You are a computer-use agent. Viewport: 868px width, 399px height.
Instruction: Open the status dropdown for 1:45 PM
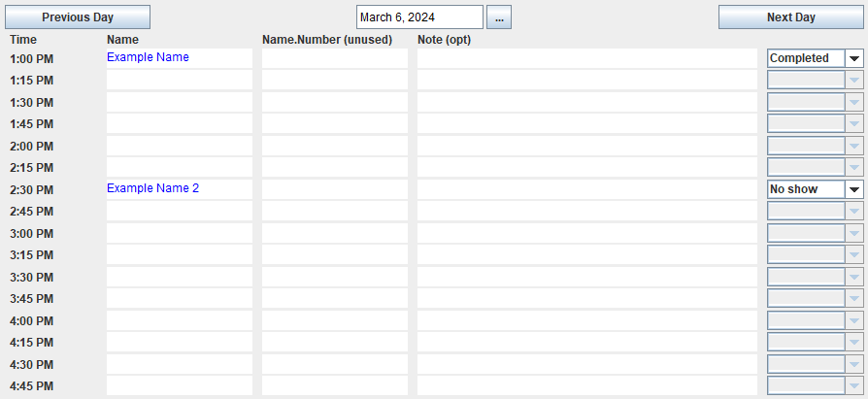point(815,124)
